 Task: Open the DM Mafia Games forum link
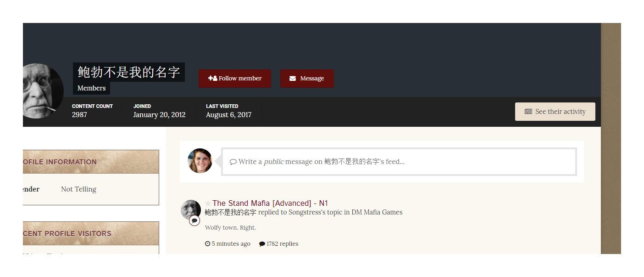pyautogui.click(x=377, y=212)
